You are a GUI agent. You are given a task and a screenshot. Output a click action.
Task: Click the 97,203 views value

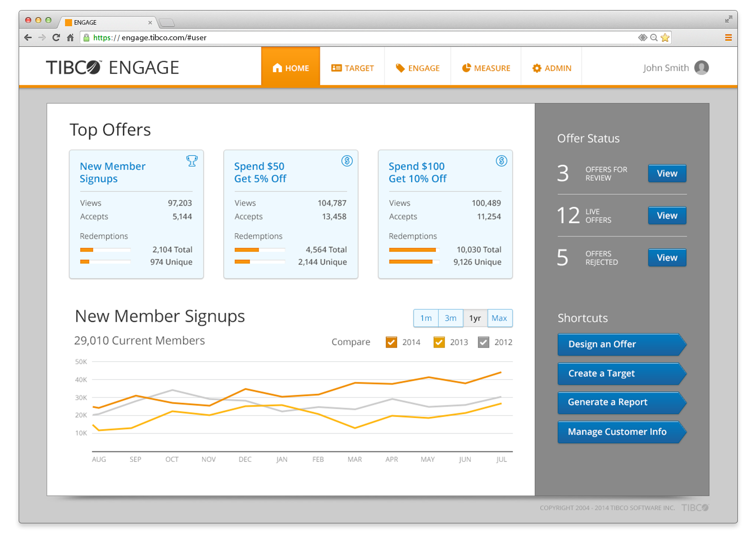(x=180, y=203)
